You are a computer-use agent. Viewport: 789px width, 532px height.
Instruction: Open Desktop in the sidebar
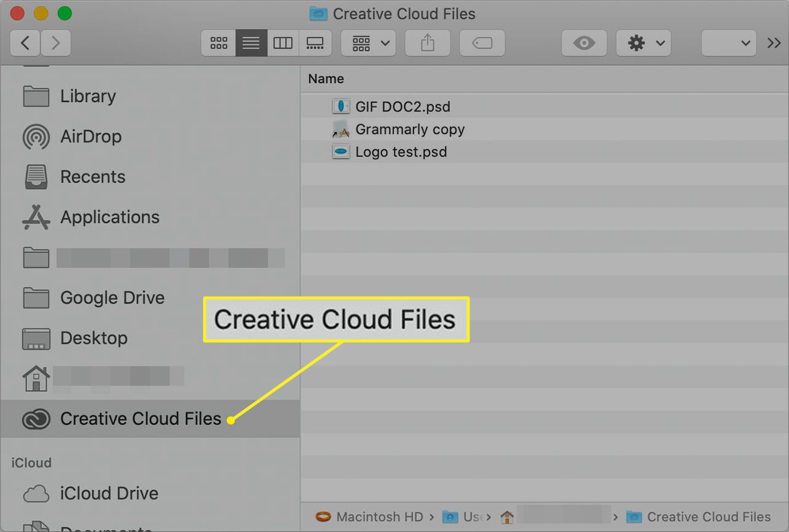click(x=150, y=338)
